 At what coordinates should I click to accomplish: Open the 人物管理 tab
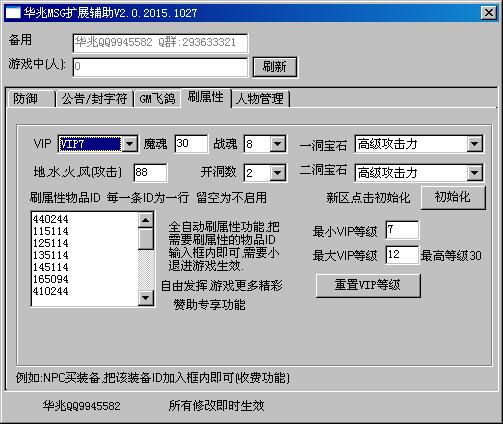click(x=260, y=99)
